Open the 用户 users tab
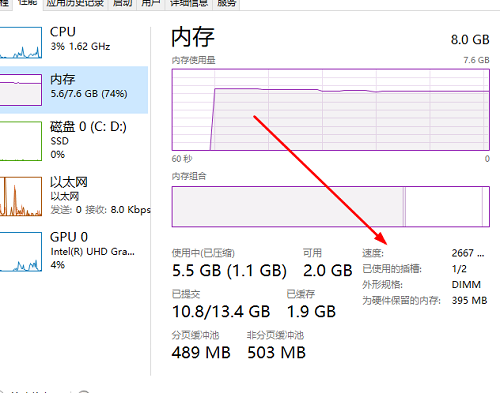Viewport: 500px width, 393px height. point(151,4)
